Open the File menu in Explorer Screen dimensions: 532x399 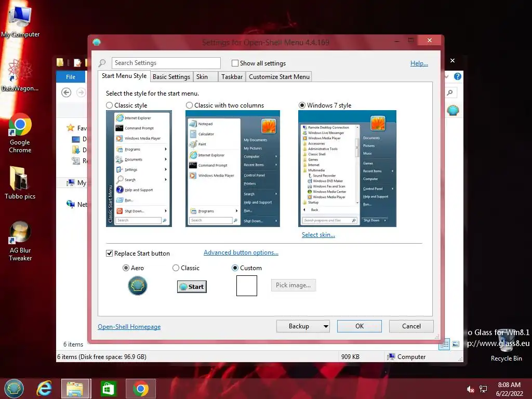coord(71,77)
